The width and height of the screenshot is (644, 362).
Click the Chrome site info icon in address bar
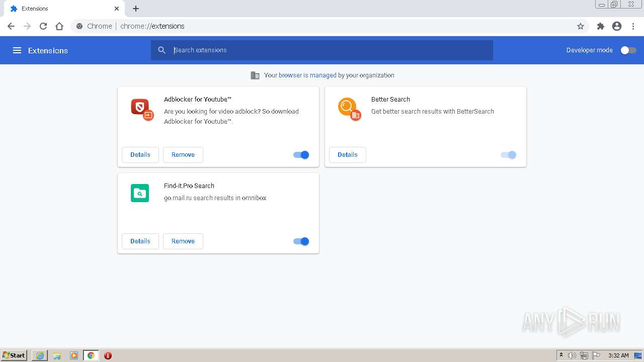(79, 26)
